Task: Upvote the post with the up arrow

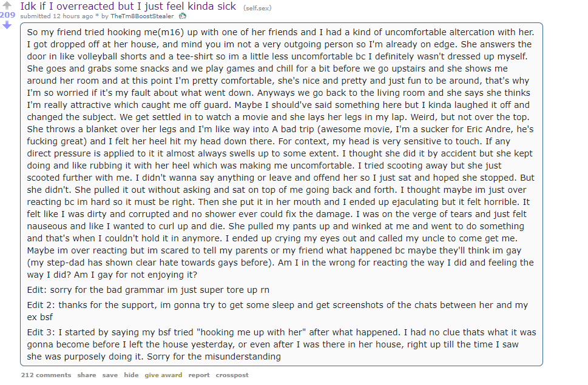Action: click(x=7, y=5)
